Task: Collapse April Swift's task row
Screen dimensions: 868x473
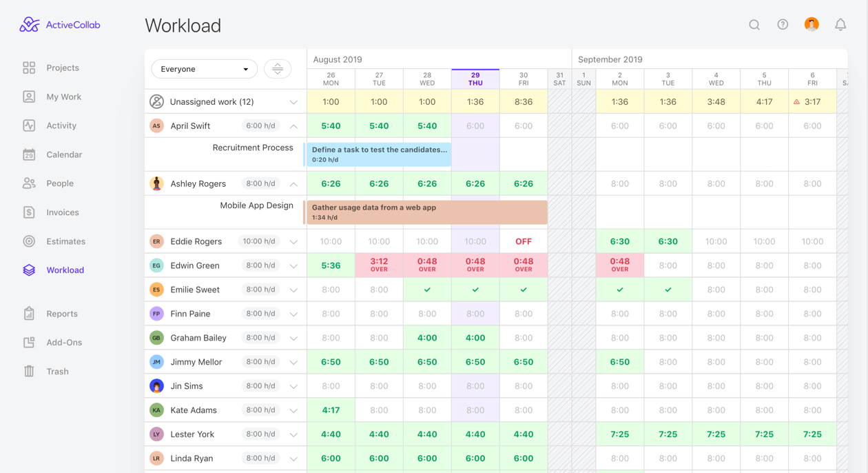Action: [293, 126]
